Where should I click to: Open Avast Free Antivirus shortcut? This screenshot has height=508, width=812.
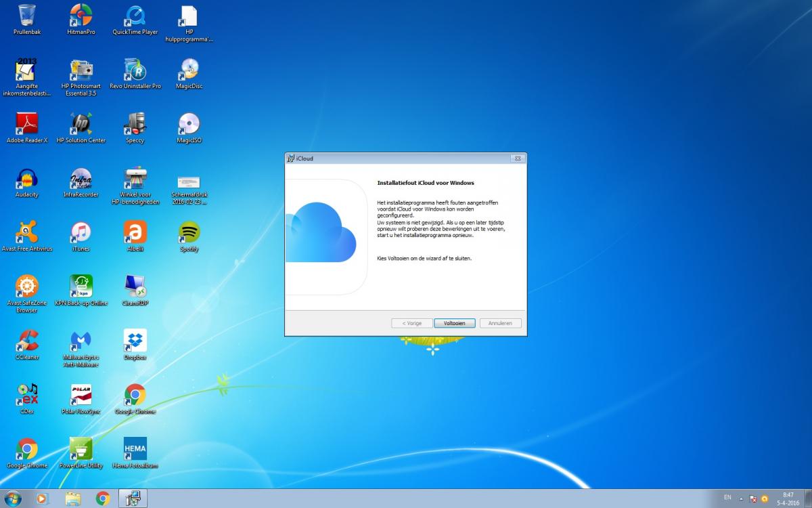pos(27,236)
